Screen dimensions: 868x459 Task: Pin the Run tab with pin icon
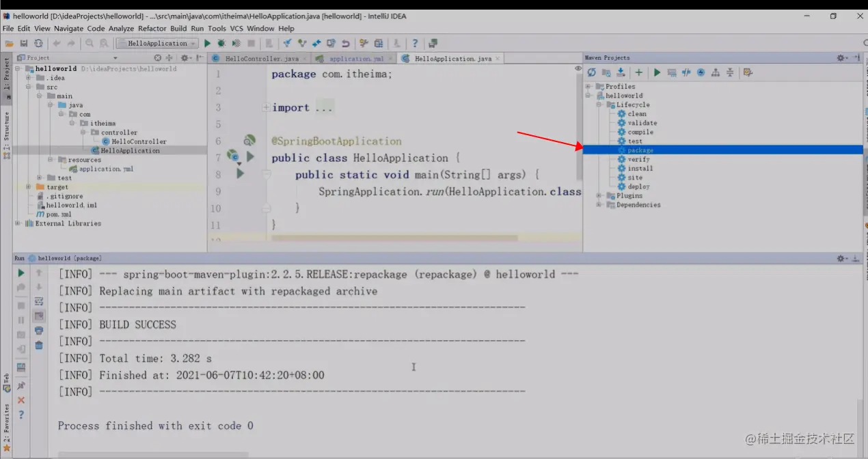pyautogui.click(x=21, y=386)
